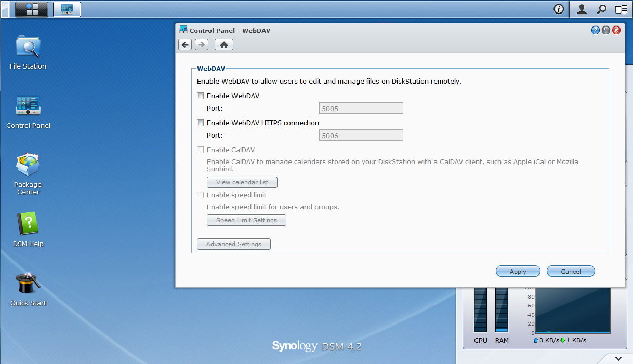633x364 pixels.
Task: Toggle the widgets panel icon
Action: pyautogui.click(x=621, y=9)
